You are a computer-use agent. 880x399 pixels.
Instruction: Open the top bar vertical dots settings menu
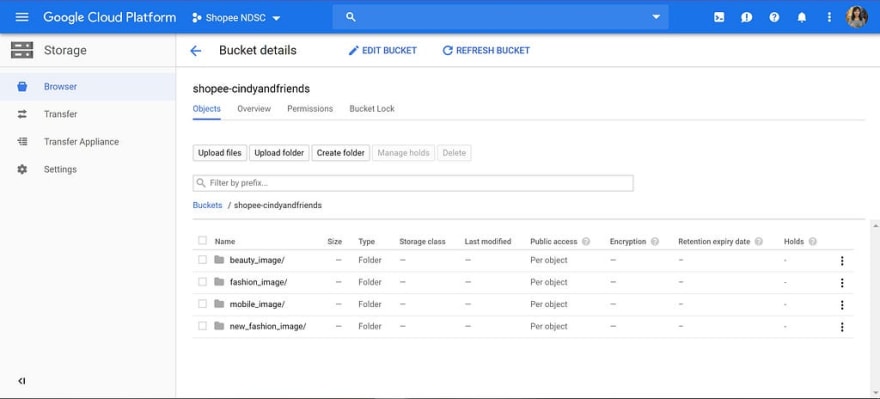point(829,17)
